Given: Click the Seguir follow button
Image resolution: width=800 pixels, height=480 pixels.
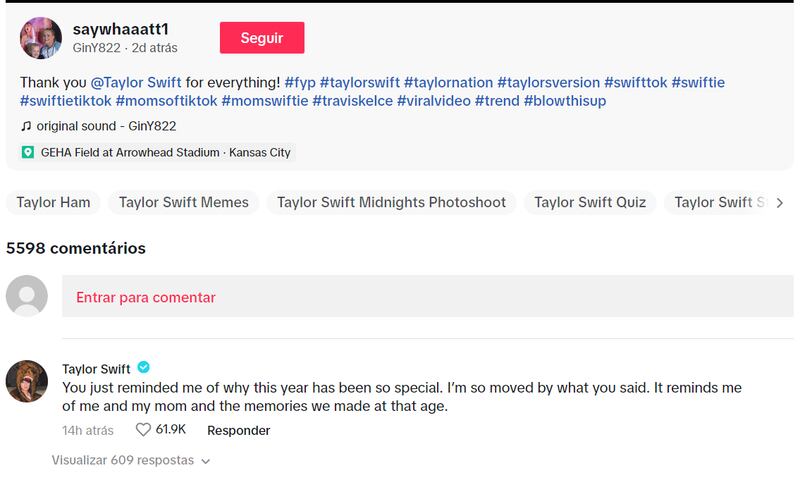Looking at the screenshot, I should click(x=262, y=38).
